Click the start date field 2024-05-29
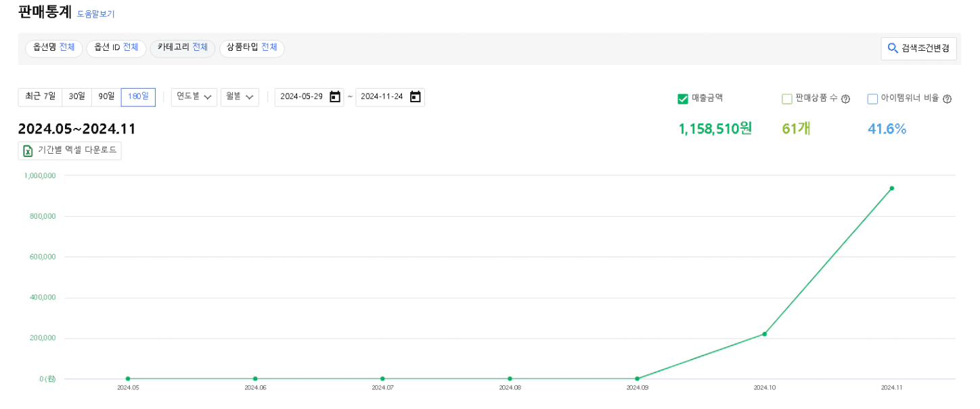Screen dimensions: 980x409 point(301,97)
